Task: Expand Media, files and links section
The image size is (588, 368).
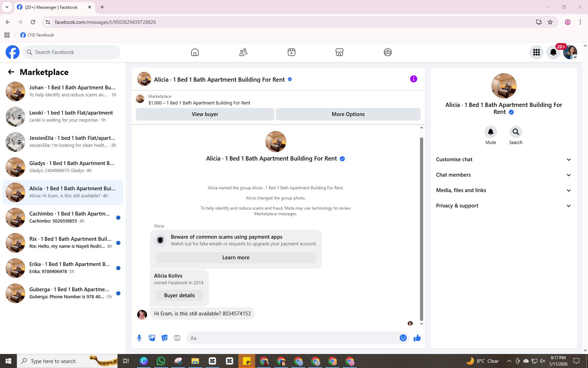Action: coord(504,190)
